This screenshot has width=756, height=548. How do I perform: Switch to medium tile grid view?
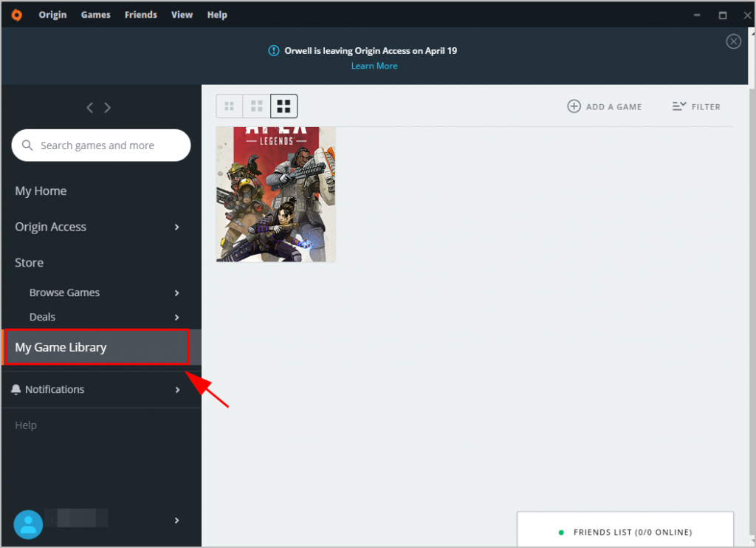click(x=256, y=106)
